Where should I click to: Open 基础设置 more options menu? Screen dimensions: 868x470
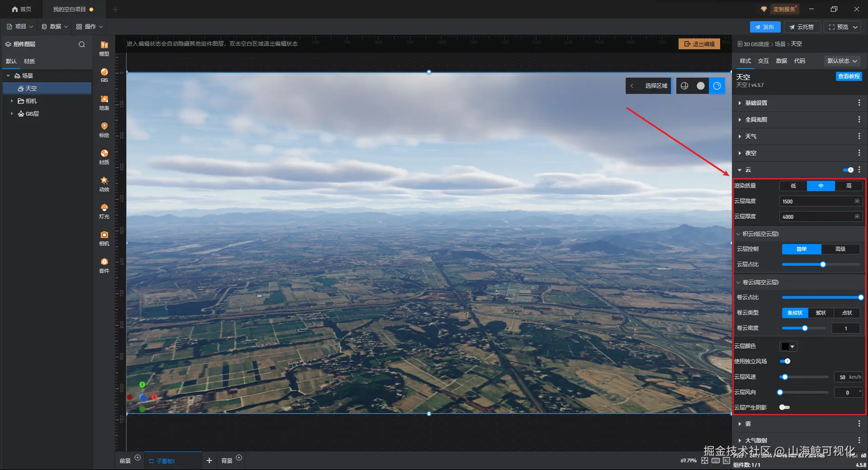[859, 103]
